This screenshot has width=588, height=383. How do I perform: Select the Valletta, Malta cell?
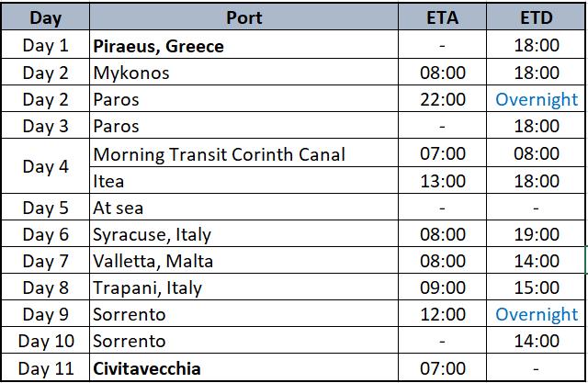point(243,261)
